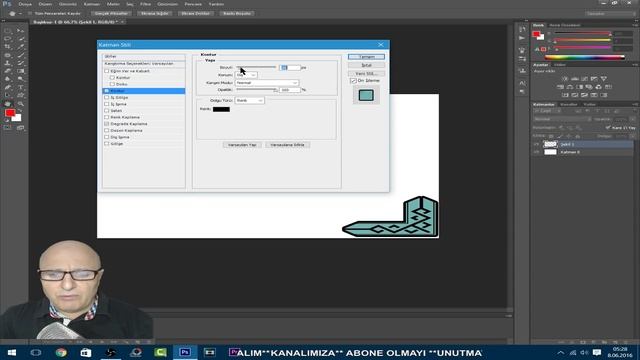Toggle Quick Mask mode icon
Image resolution: width=640 pixels, height=360 pixels.
[x=8, y=128]
